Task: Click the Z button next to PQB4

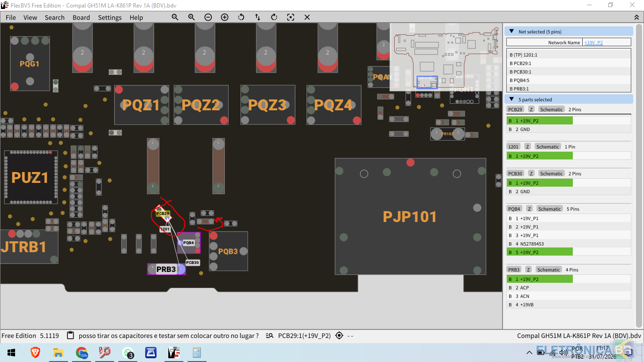Action: [529, 209]
